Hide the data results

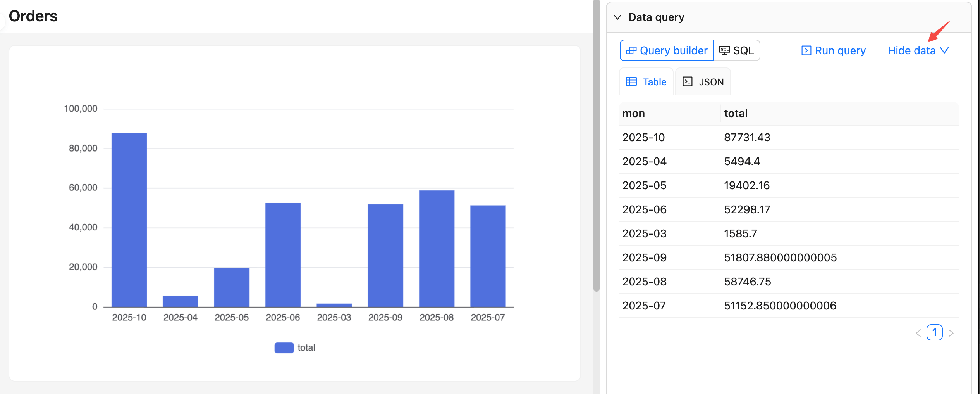click(x=911, y=50)
